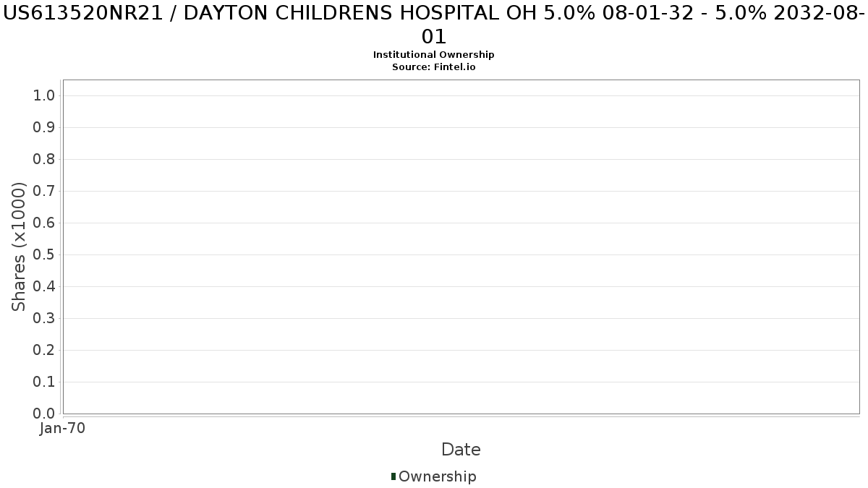Select the 0.2 y-axis tick label
Screen dimensions: 868x488
pos(45,351)
